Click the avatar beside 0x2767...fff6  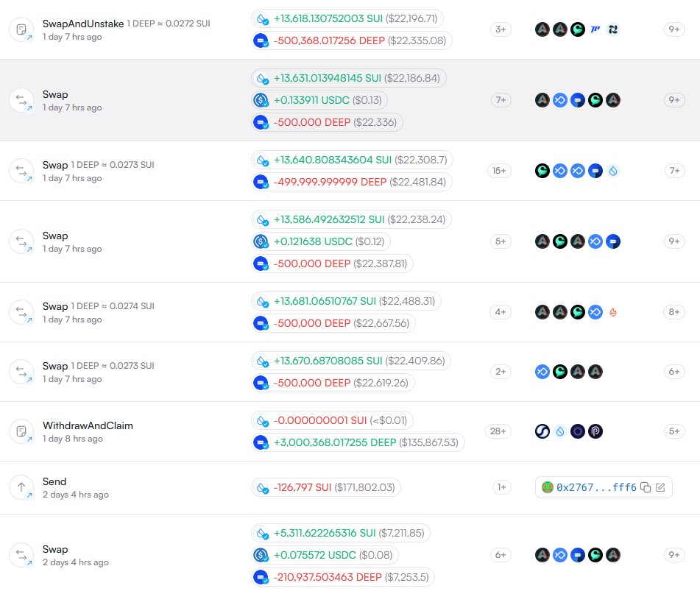[x=548, y=487]
